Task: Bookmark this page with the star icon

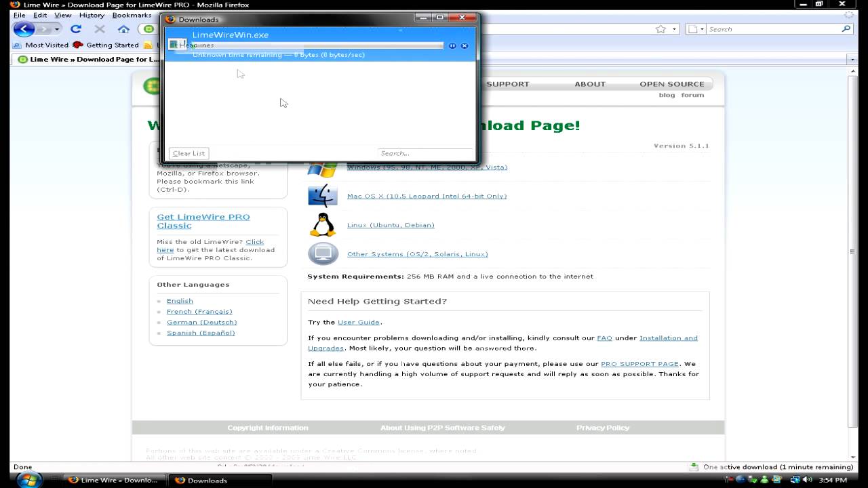Action: [x=660, y=29]
